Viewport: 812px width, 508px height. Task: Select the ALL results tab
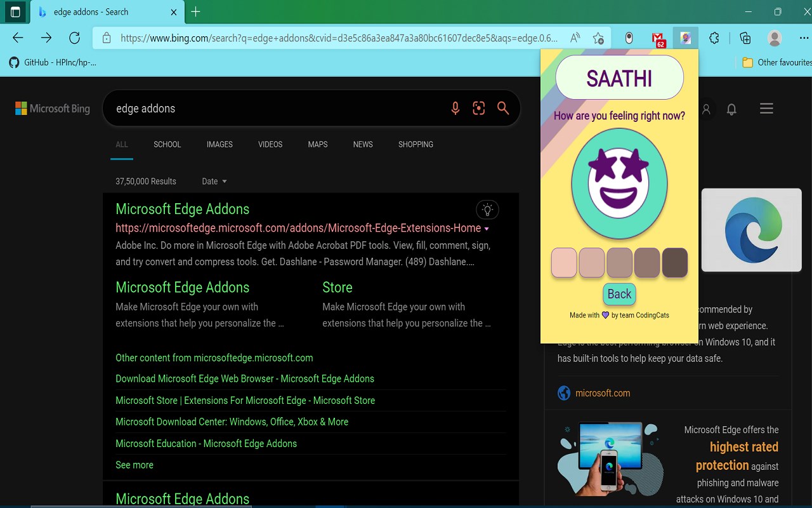122,145
